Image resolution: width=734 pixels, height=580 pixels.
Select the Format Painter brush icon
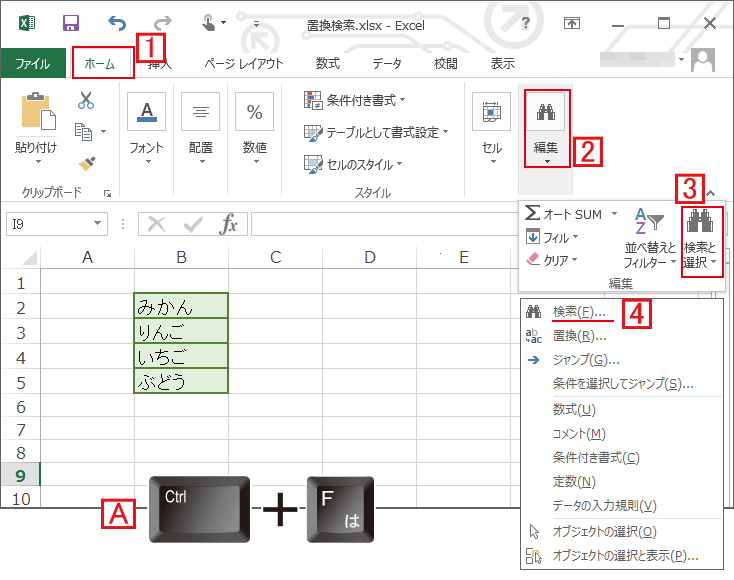pyautogui.click(x=86, y=162)
